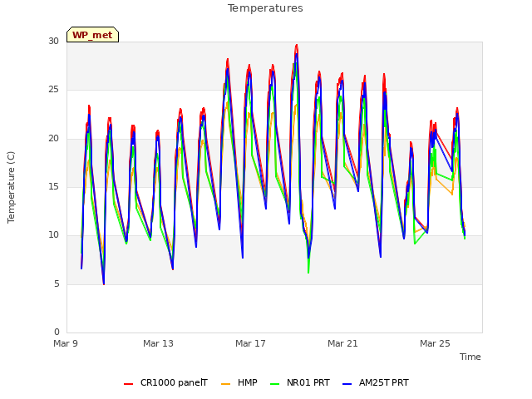Click the Mar 9 axis label
Screen dimensions: 532x399
click(x=66, y=343)
